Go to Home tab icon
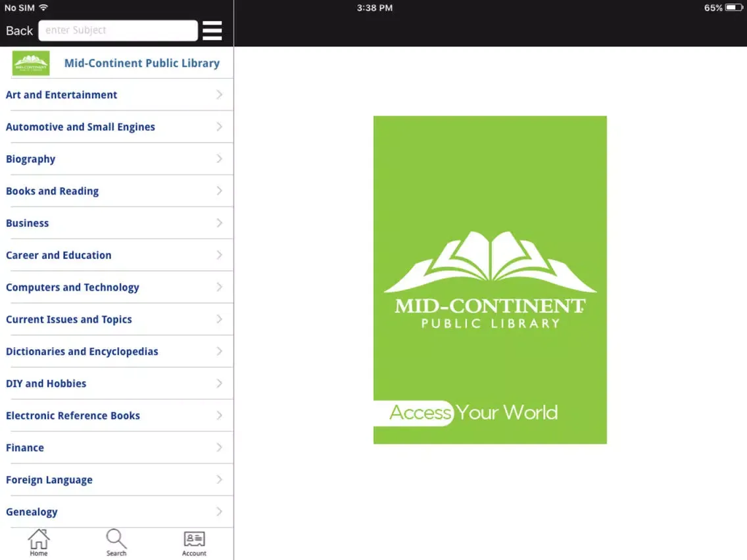The height and width of the screenshot is (560, 747). [39, 542]
